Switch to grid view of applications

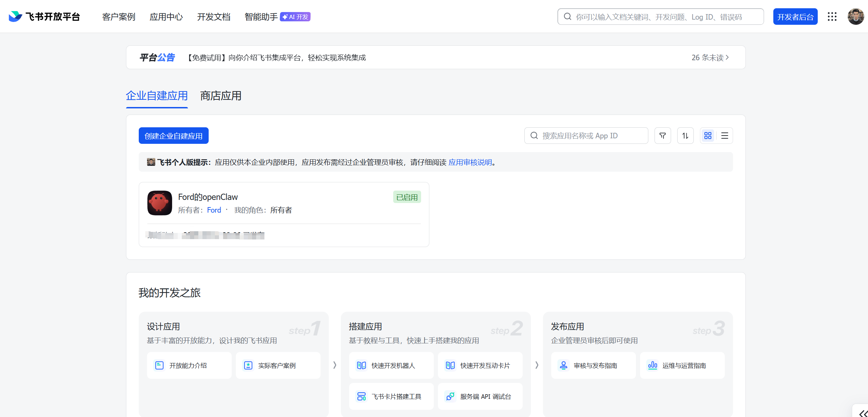(708, 136)
